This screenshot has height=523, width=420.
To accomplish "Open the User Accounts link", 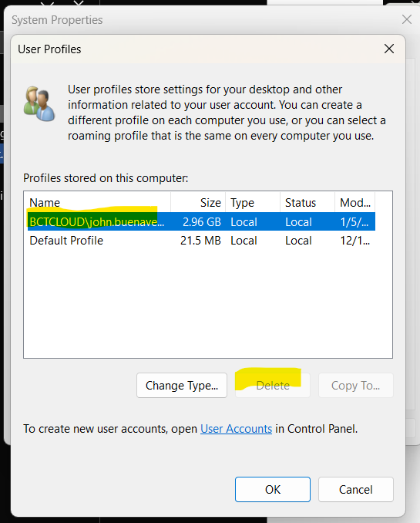I will point(236,429).
